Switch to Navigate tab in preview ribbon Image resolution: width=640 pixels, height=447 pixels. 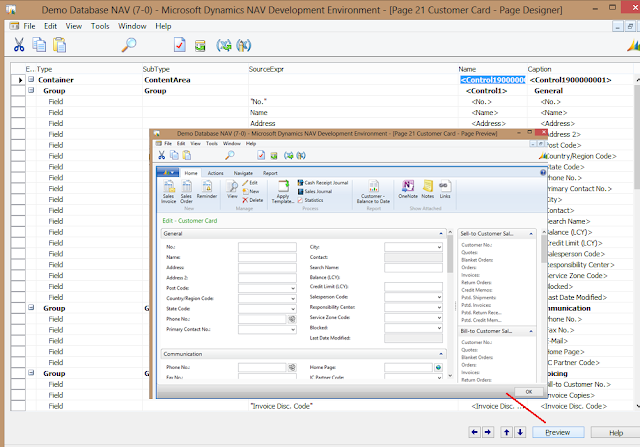coord(243,173)
